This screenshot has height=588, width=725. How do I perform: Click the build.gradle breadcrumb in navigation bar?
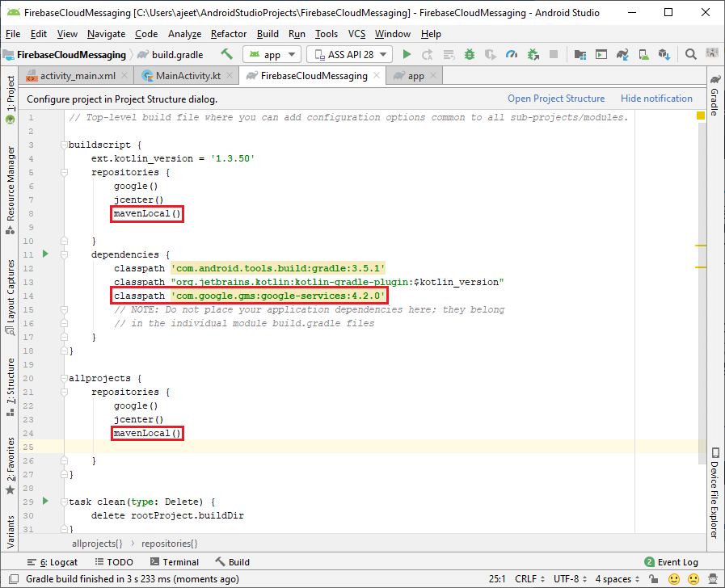(171, 54)
